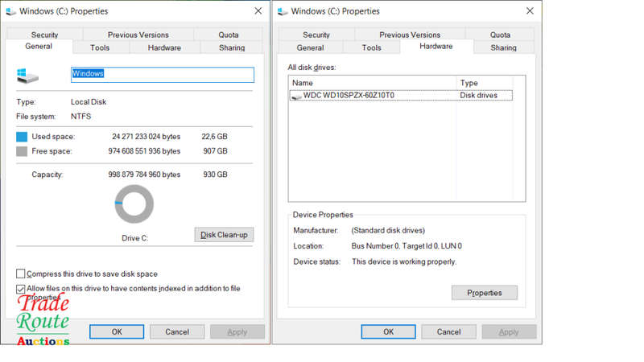Click Cancel in the right window

pyautogui.click(x=448, y=331)
